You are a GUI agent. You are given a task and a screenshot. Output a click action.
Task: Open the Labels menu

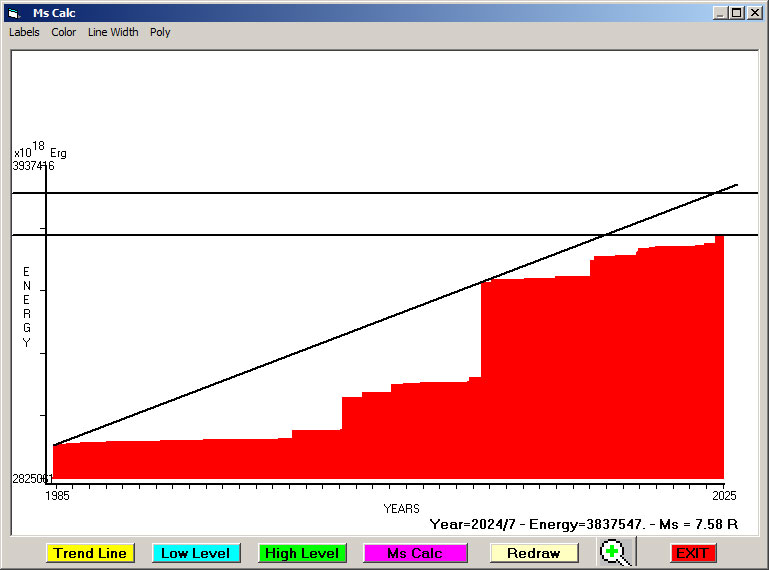pos(24,32)
